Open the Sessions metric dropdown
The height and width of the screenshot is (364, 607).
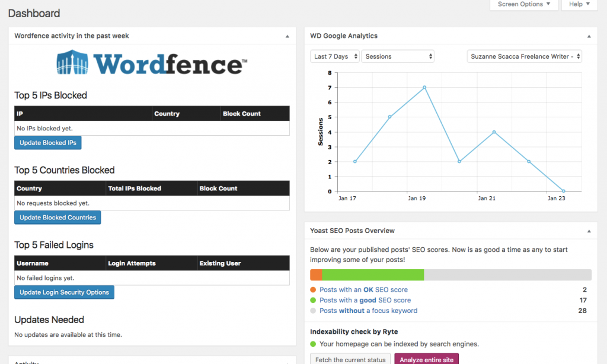pyautogui.click(x=398, y=56)
